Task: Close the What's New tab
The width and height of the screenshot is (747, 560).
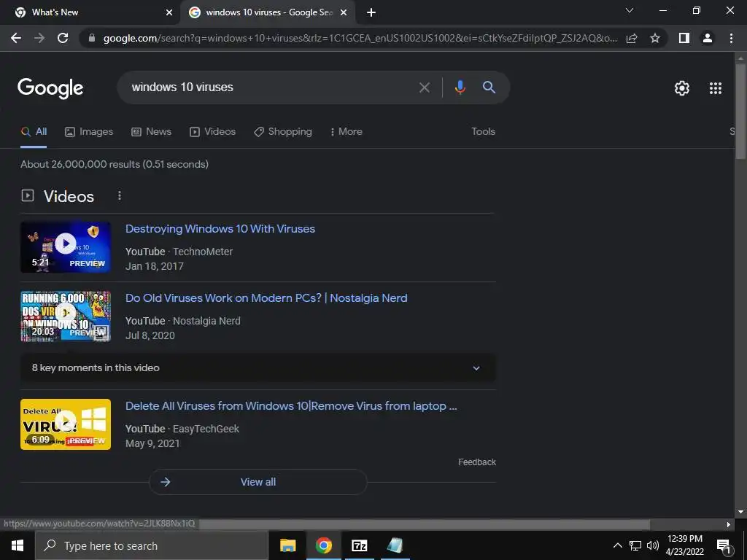Action: [169, 13]
